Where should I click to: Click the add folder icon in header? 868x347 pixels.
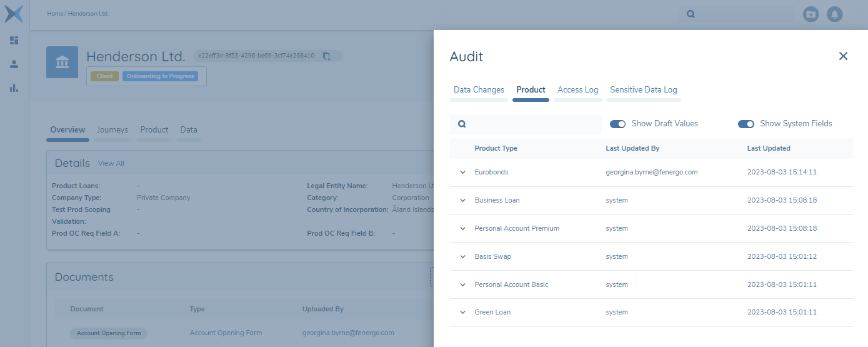coord(811,14)
